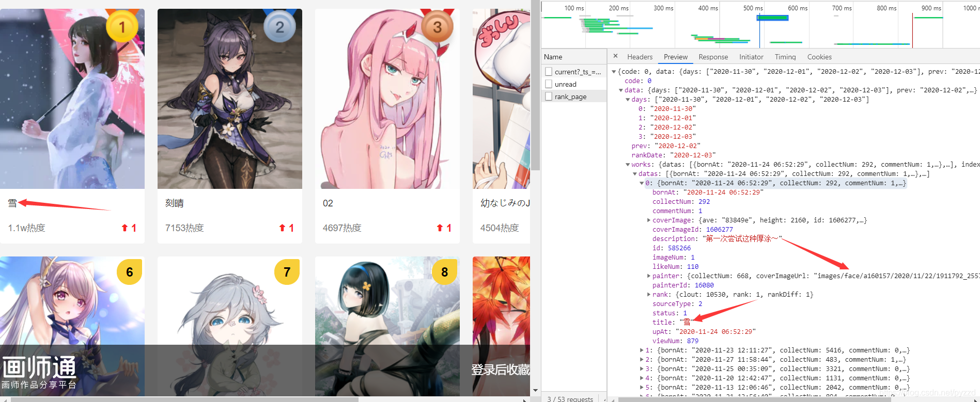Collapse the days array node
This screenshot has height=402, width=980.
(628, 100)
